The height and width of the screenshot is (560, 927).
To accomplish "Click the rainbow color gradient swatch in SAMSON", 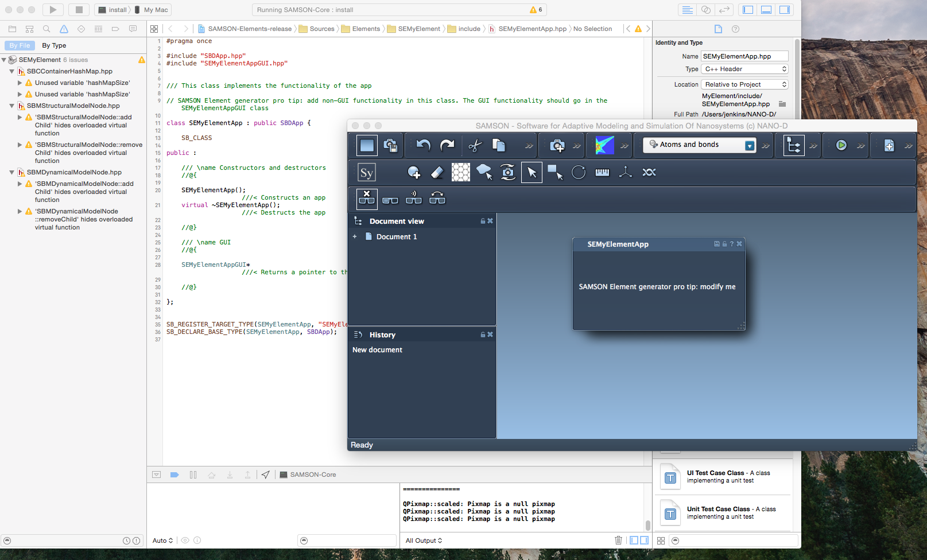I will [x=604, y=145].
